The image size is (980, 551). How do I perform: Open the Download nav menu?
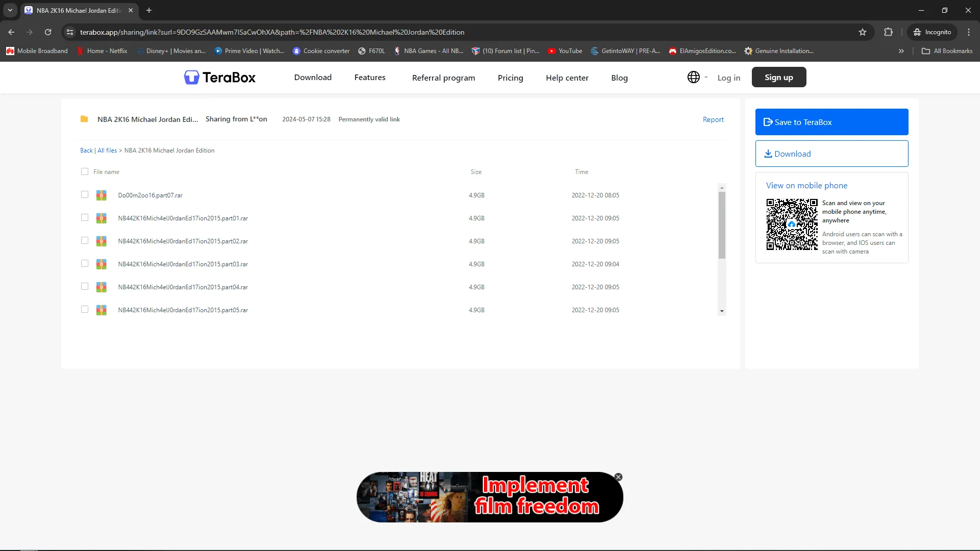(313, 77)
